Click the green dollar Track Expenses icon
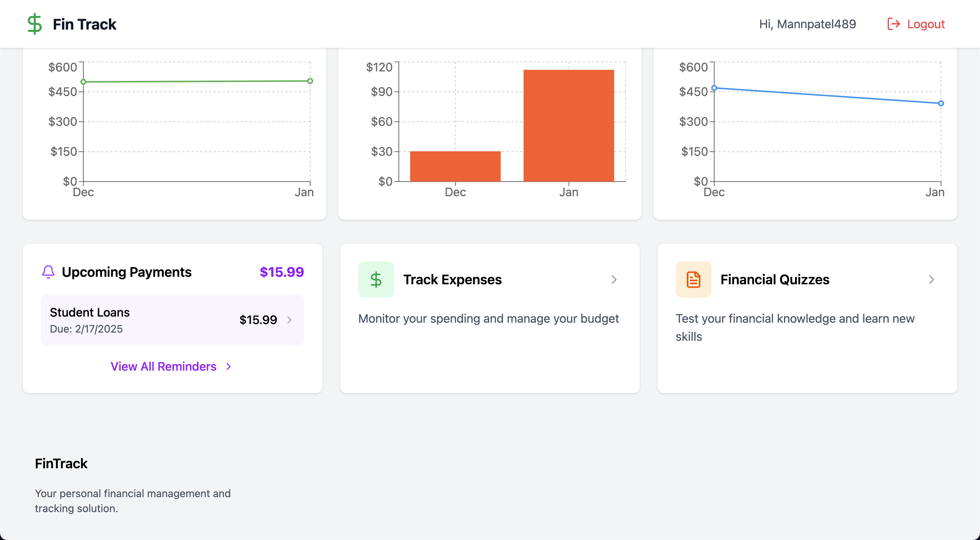The height and width of the screenshot is (540, 980). 376,280
